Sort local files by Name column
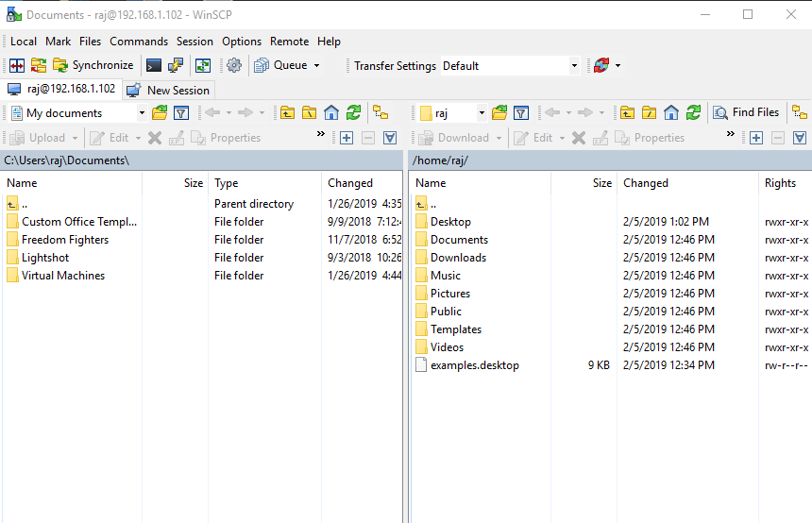The width and height of the screenshot is (812, 523). (x=72, y=183)
